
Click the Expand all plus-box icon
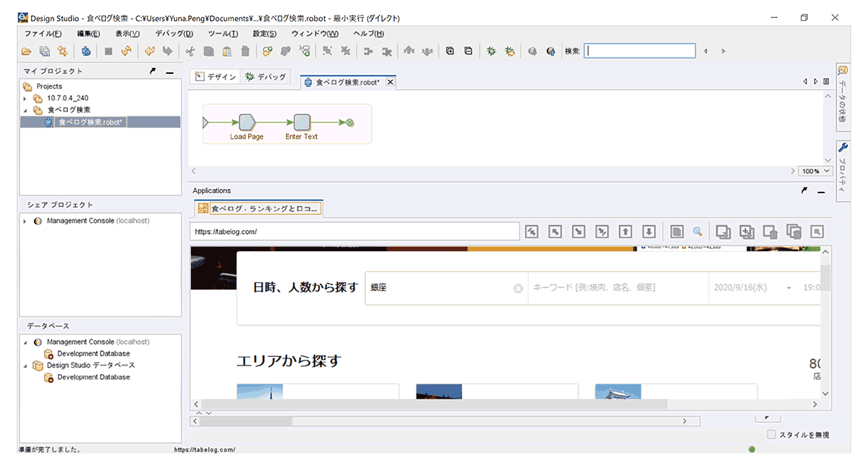[450, 51]
